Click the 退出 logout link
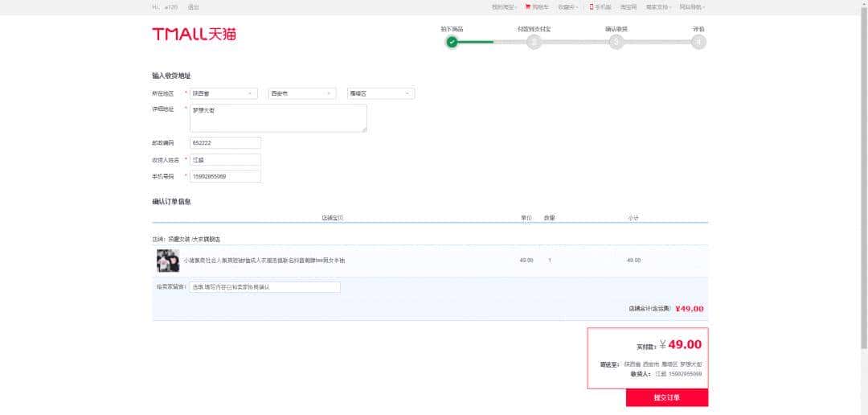Screen dimensions: 868x415 (x=193, y=7)
